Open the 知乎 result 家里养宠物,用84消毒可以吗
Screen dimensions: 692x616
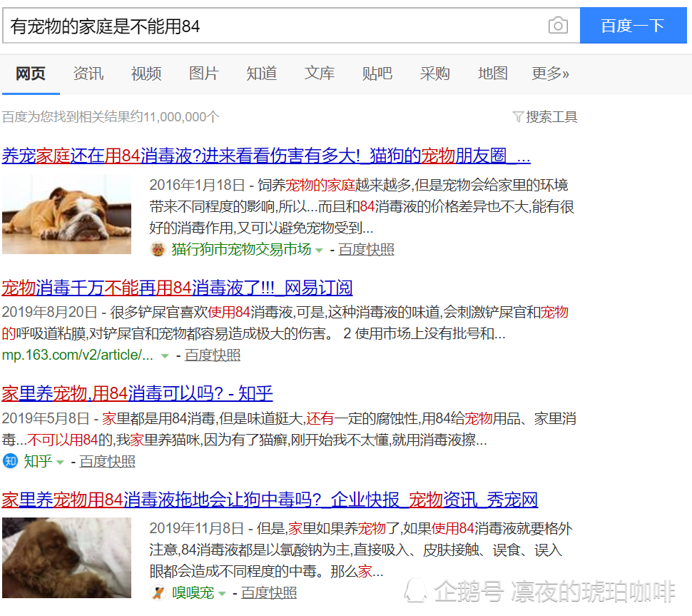coord(137,393)
